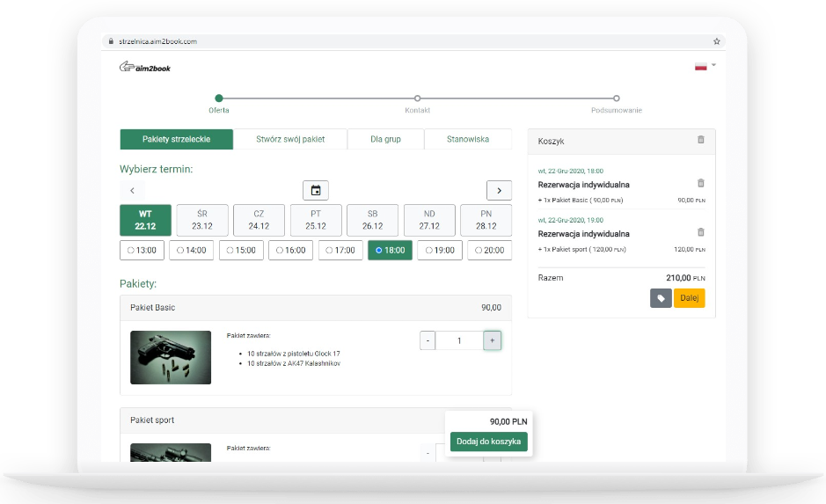Choose the 13:00 time slot
This screenshot has height=504, width=826.
[x=143, y=250]
